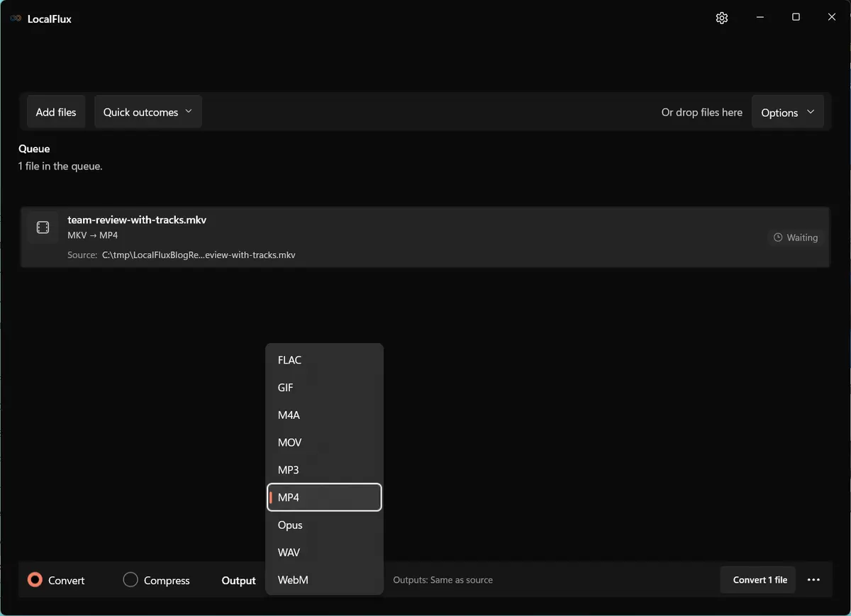Image resolution: width=851 pixels, height=616 pixels.
Task: Click the video file icon for team-review-with-tracks.mkv
Action: (43, 228)
